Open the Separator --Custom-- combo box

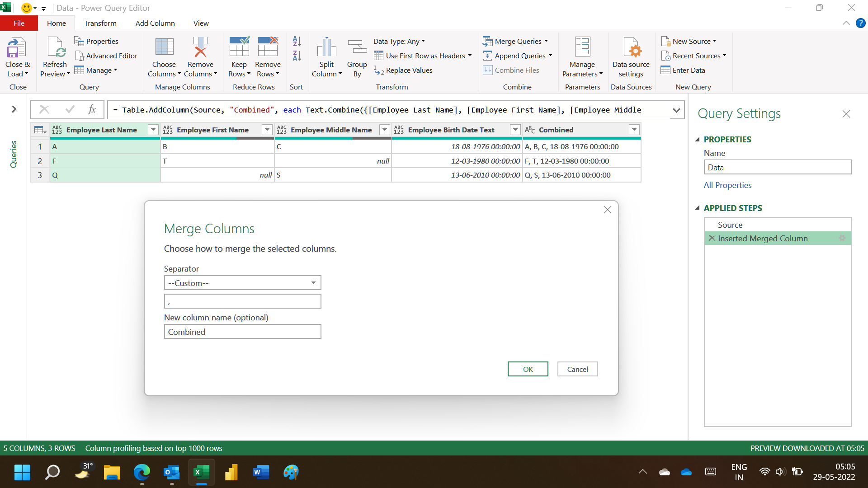tap(242, 283)
